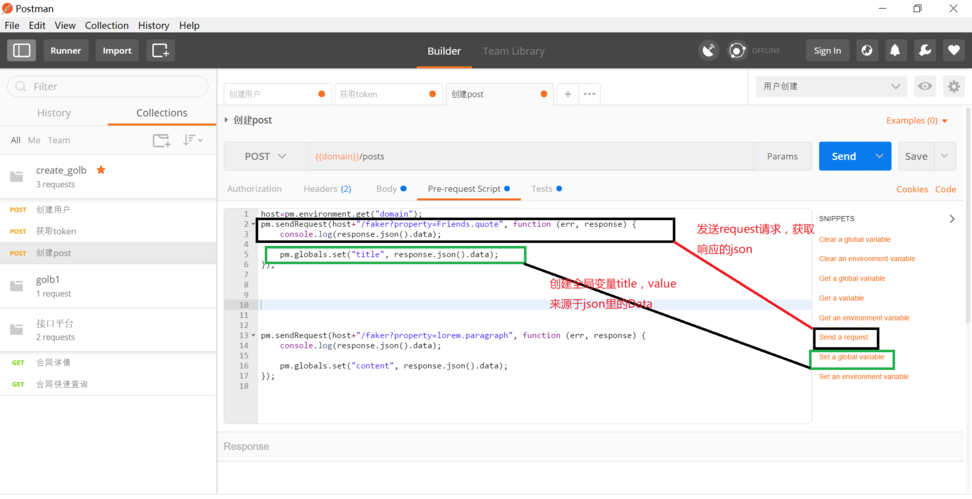Open manage environments gear icon
972x499 pixels.
[x=953, y=86]
